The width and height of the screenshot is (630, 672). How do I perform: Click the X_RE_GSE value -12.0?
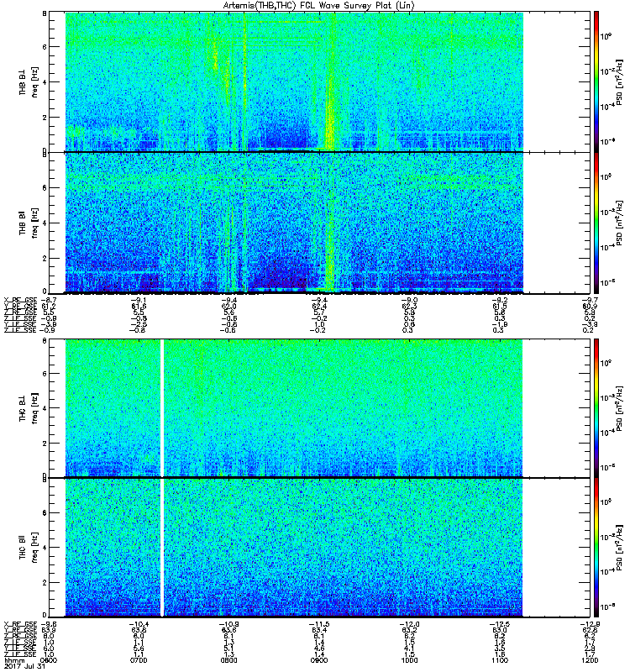[x=409, y=624]
